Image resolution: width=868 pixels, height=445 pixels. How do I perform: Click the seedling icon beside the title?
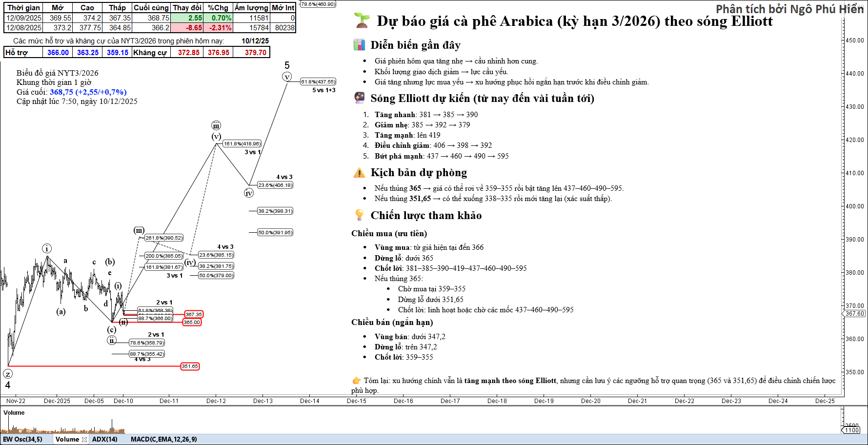[x=362, y=20]
